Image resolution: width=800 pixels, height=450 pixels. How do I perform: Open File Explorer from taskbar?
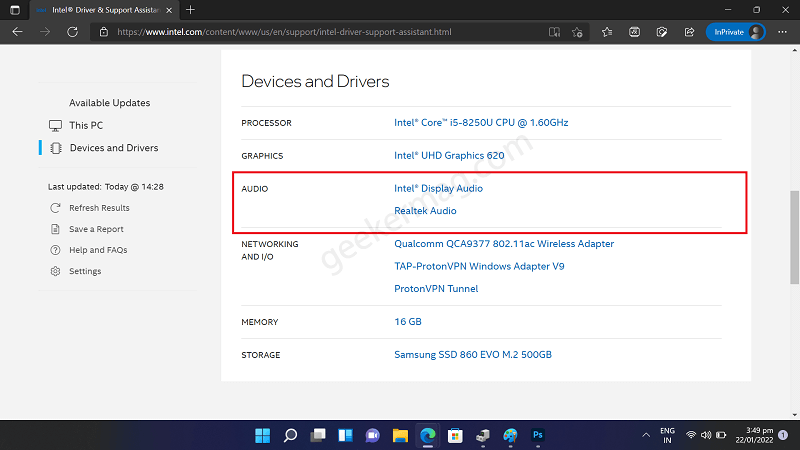coord(401,435)
